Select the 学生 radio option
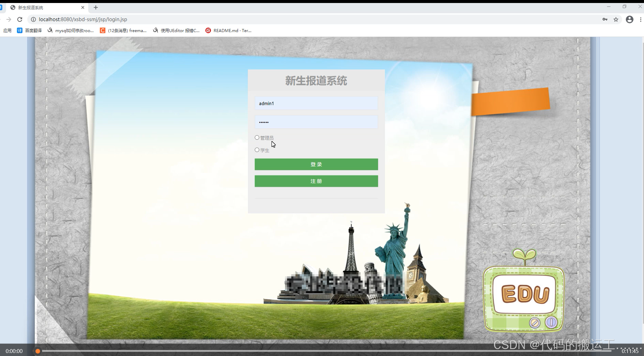The height and width of the screenshot is (356, 644). coord(257,150)
